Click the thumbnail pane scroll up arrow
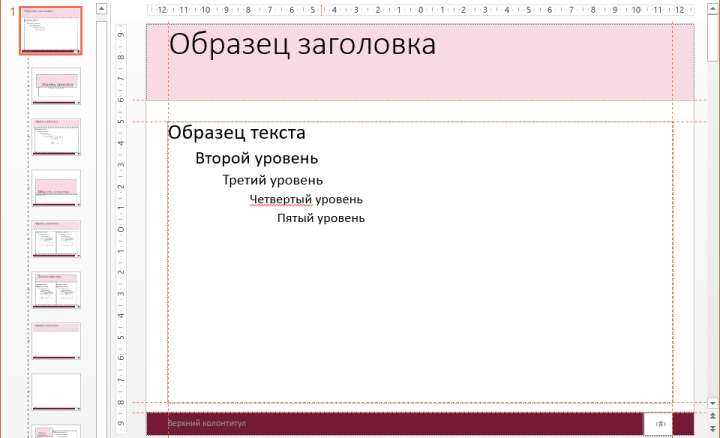Screen dimensions: 720x438 (x=102, y=9)
